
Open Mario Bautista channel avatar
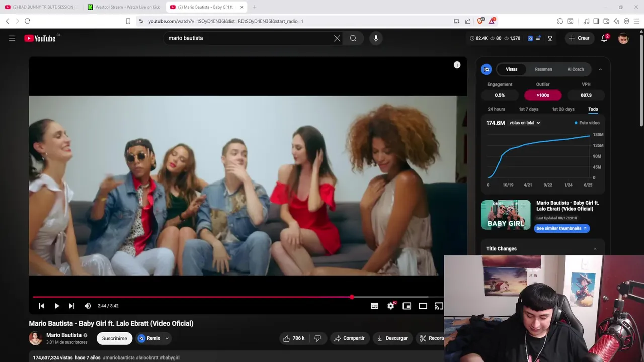coord(35,338)
